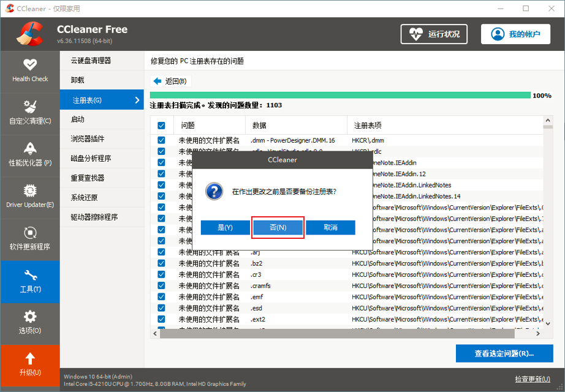Viewport: 565px width, 392px height.
Task: Click 否(N) to skip backup
Action: [278, 227]
